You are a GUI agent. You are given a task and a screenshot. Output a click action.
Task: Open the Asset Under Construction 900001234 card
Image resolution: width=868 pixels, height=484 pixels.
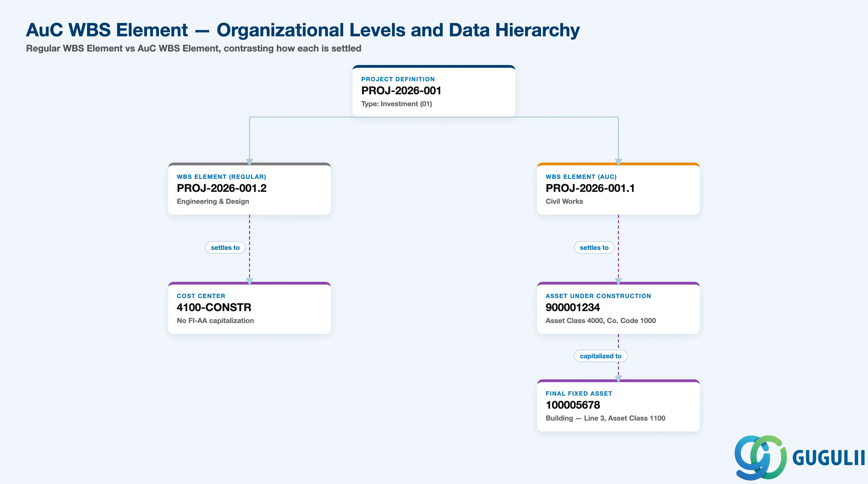tap(618, 308)
